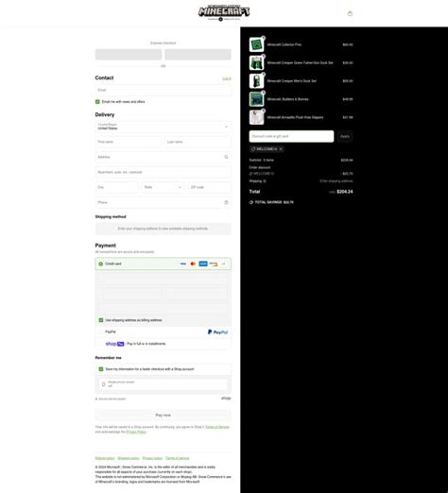Click the $204.24 total amount
The image size is (448, 493).
coord(345,192)
